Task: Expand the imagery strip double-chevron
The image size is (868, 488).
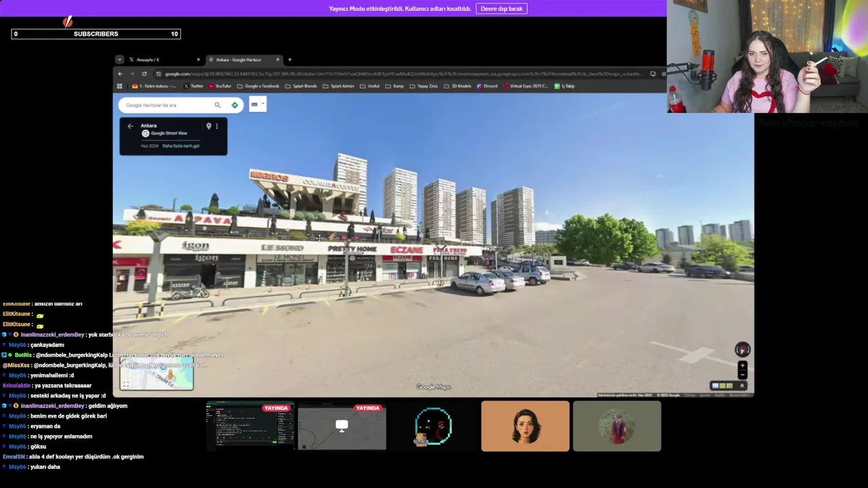Action: click(x=743, y=386)
